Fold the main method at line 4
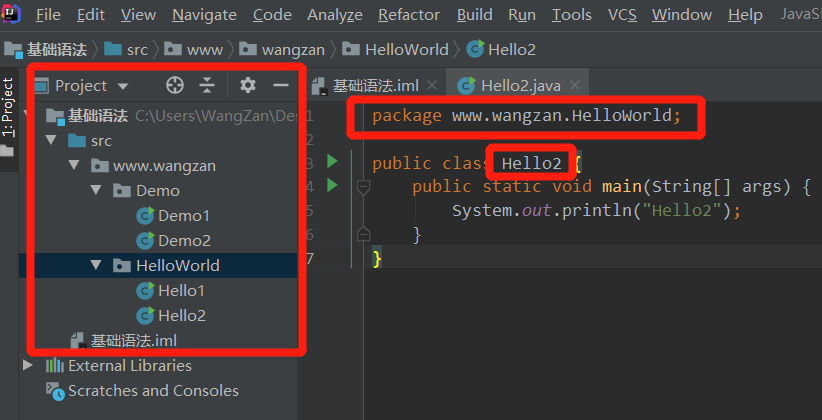 [x=363, y=186]
